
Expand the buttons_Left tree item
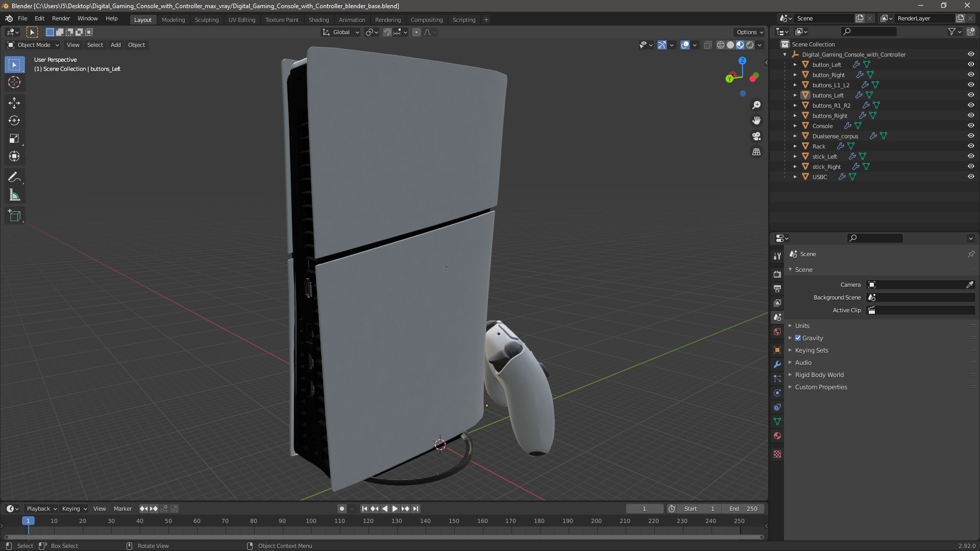pyautogui.click(x=795, y=95)
